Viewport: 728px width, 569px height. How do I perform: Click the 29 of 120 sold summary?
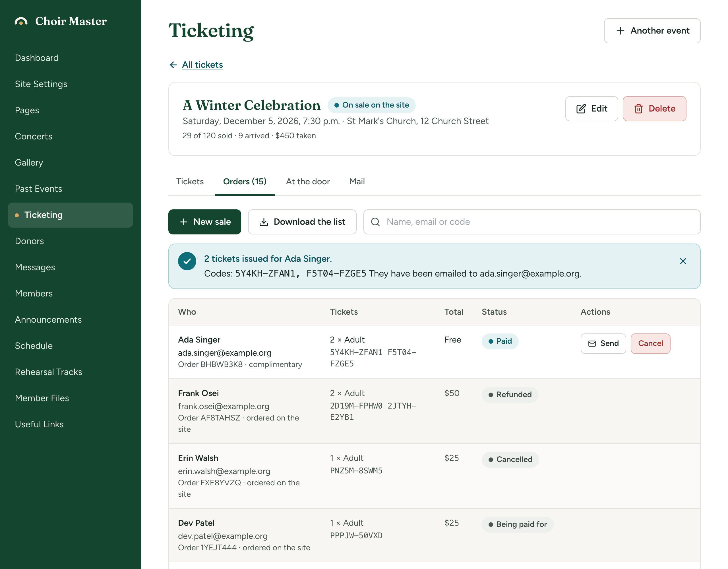coord(249,136)
